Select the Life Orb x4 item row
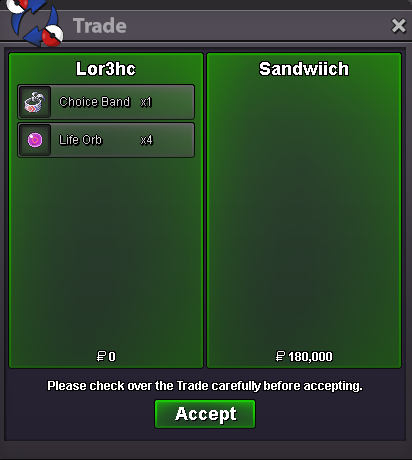Screen dimensions: 412x460 point(106,140)
